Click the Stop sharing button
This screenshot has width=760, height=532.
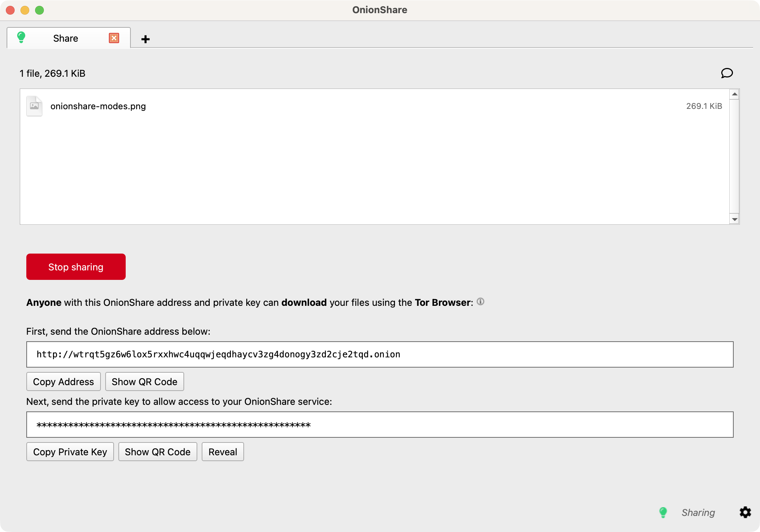click(x=76, y=267)
